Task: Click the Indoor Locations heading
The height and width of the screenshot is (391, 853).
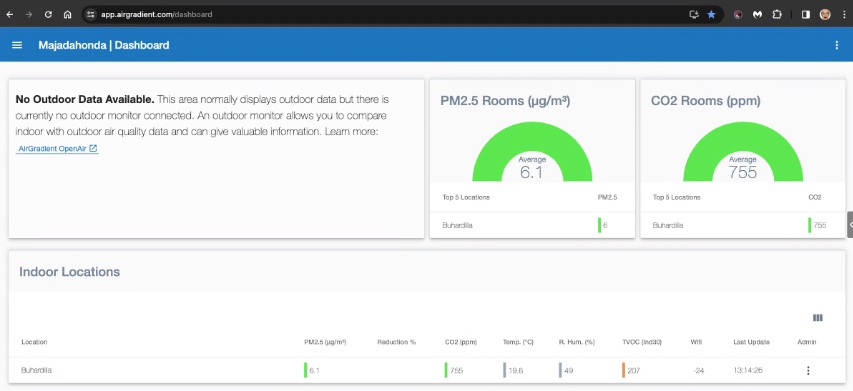Action: (70, 272)
